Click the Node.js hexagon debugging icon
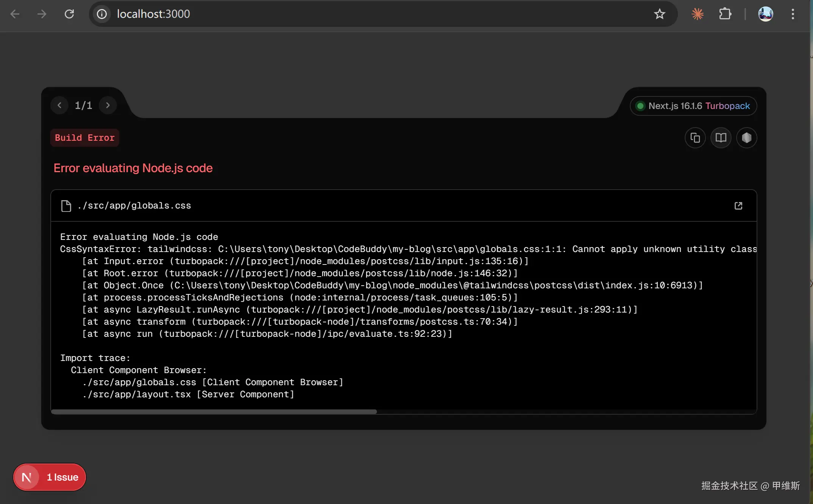This screenshot has height=504, width=813. (746, 138)
